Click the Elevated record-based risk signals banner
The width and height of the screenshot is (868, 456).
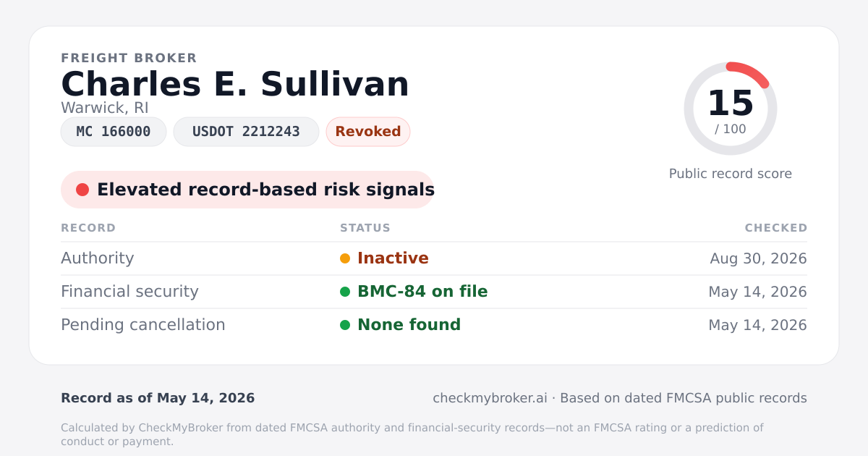point(247,190)
